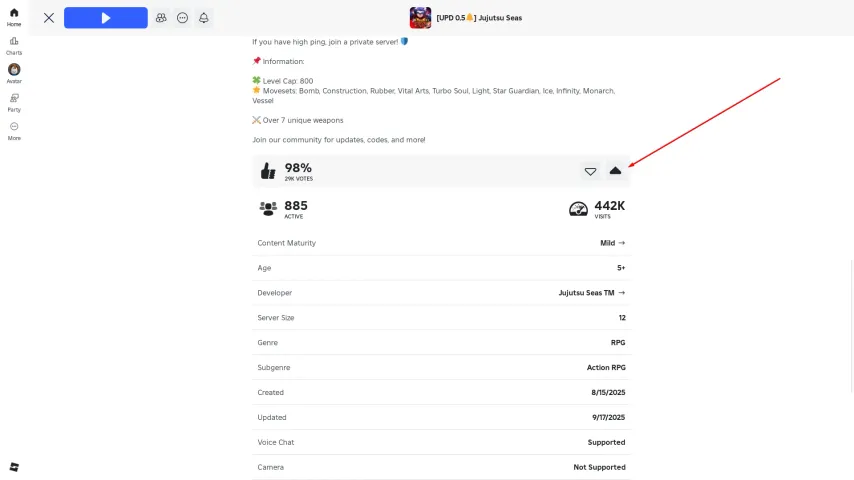Click the notification bell icon

coord(204,18)
